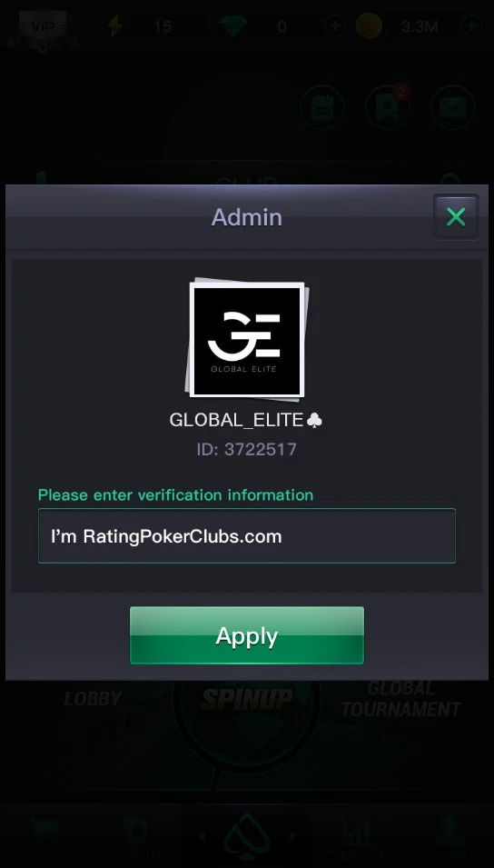494x868 pixels.
Task: Tap the yellow lightning energy icon
Action: [x=115, y=26]
